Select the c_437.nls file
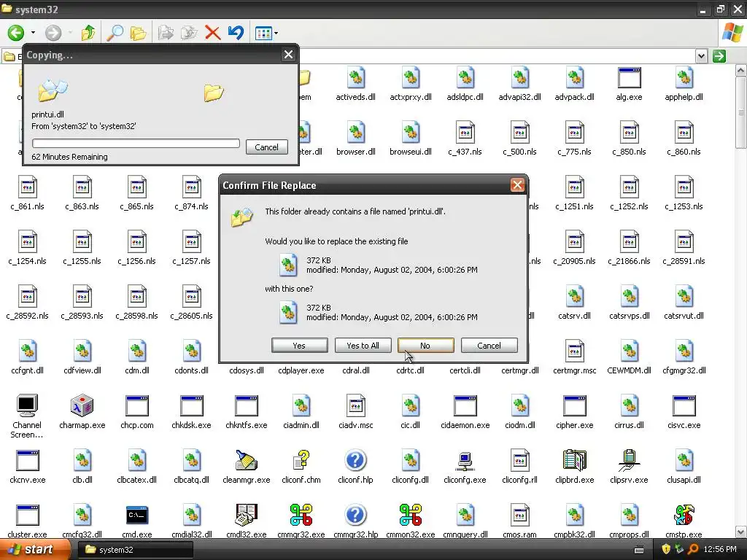 [465, 133]
